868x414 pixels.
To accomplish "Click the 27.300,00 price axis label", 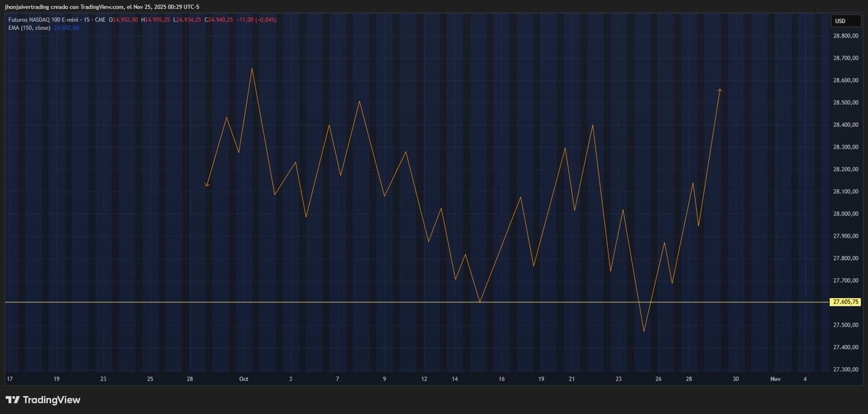I will click(x=845, y=369).
